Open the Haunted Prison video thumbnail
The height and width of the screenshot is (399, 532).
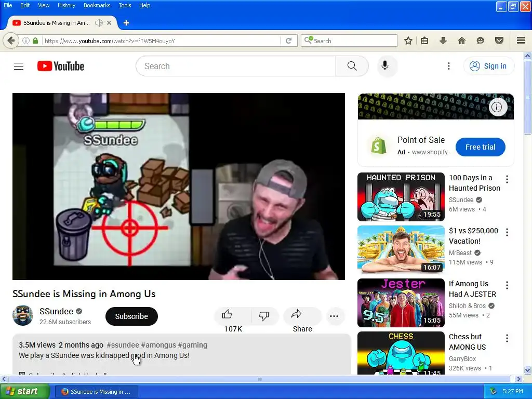401,197
